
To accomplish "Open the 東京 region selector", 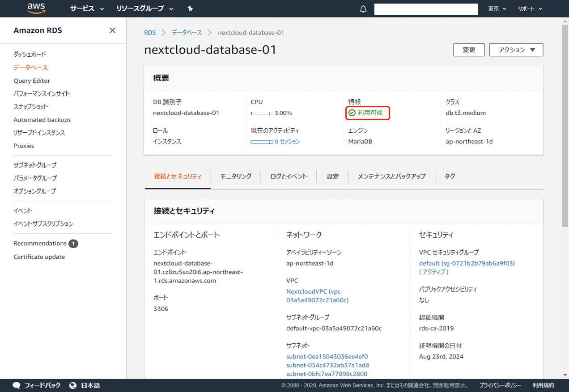I will (x=497, y=9).
